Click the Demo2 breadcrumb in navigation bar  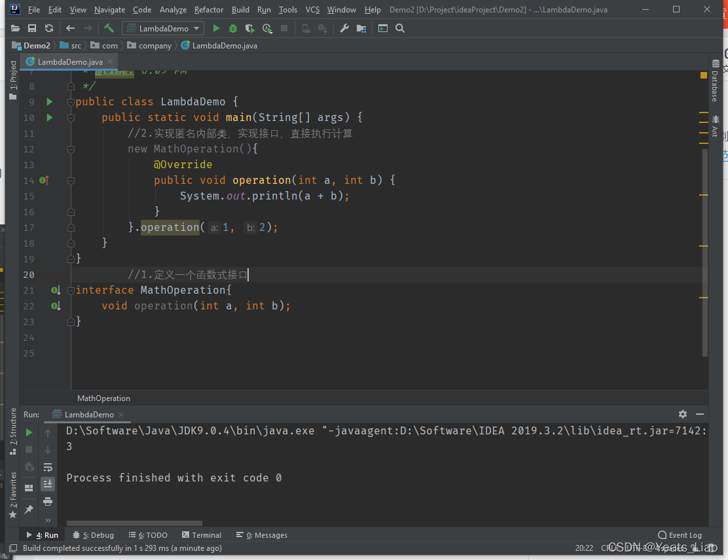(x=31, y=46)
